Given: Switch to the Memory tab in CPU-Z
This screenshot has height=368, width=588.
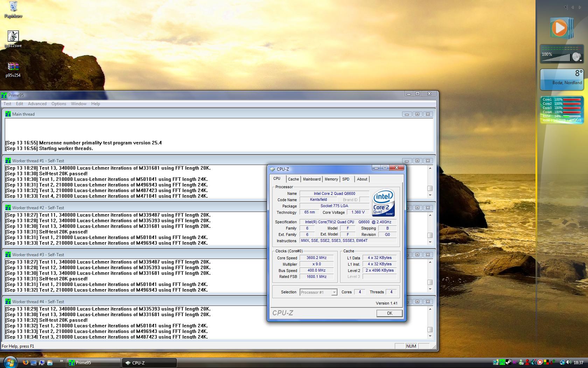Looking at the screenshot, I should [x=331, y=179].
